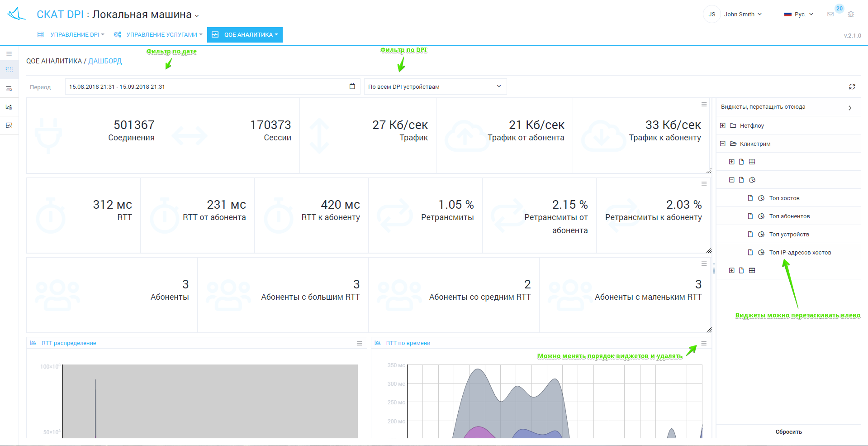The image size is (868, 446).
Task: Click the refresh dashboard icon
Action: pos(852,86)
